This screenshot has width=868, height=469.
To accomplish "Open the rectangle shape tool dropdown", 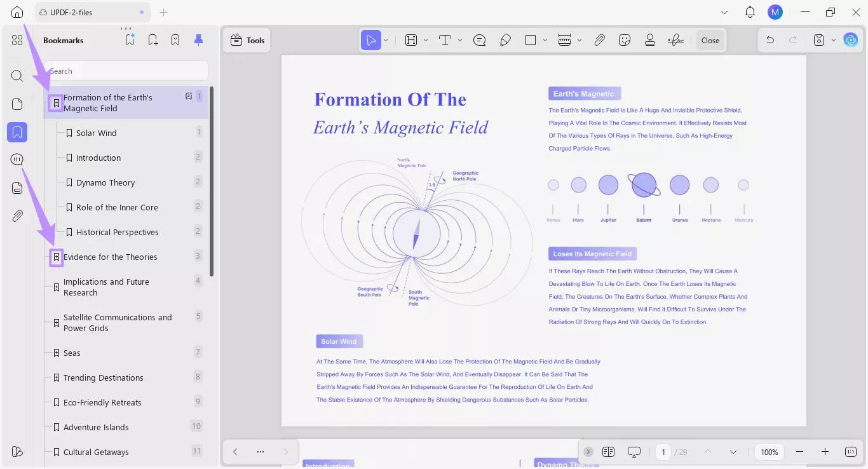I will tap(545, 40).
